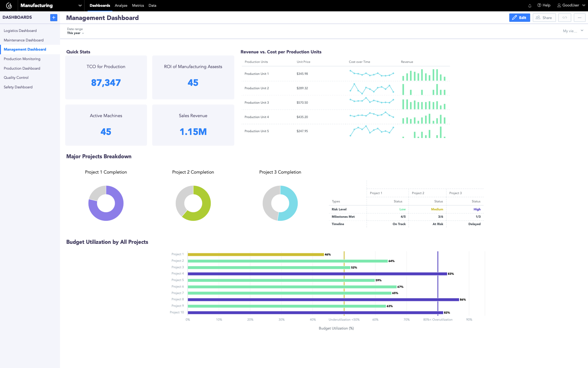Open the Metrics menu item
Viewport: 588px width, 368px height.
138,6
